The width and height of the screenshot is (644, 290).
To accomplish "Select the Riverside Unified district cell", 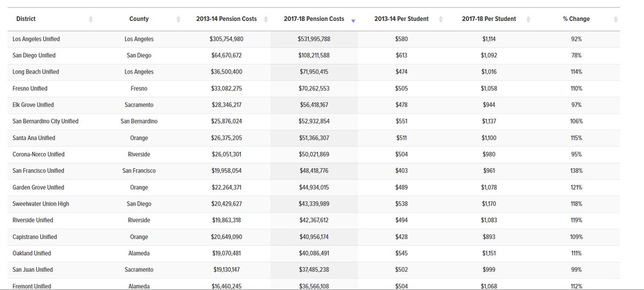I will pyautogui.click(x=33, y=220).
